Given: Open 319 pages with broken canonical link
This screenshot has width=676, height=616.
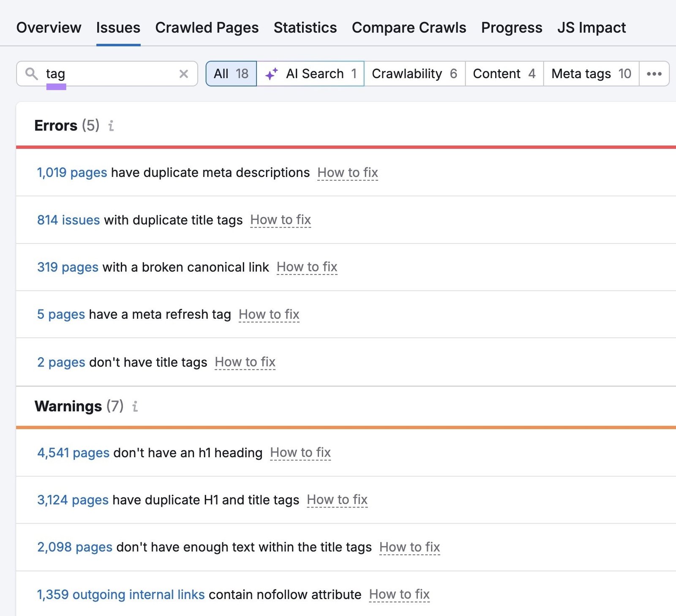Looking at the screenshot, I should click(68, 267).
